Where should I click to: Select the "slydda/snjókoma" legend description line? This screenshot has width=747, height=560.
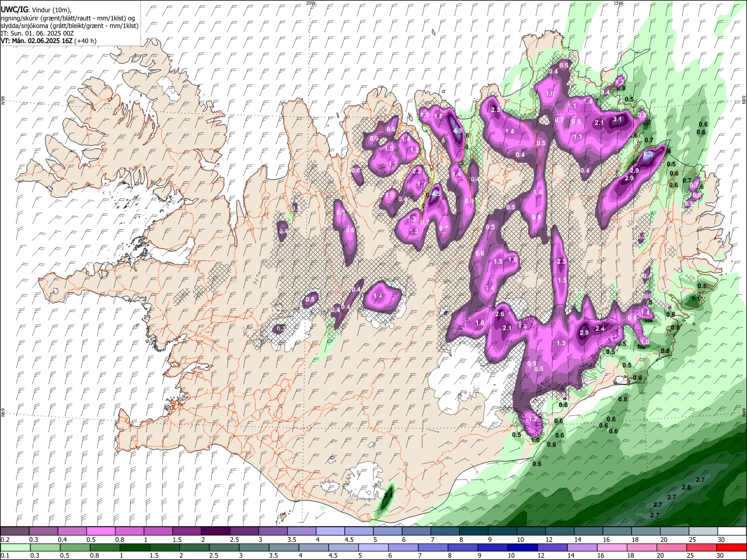69,26
